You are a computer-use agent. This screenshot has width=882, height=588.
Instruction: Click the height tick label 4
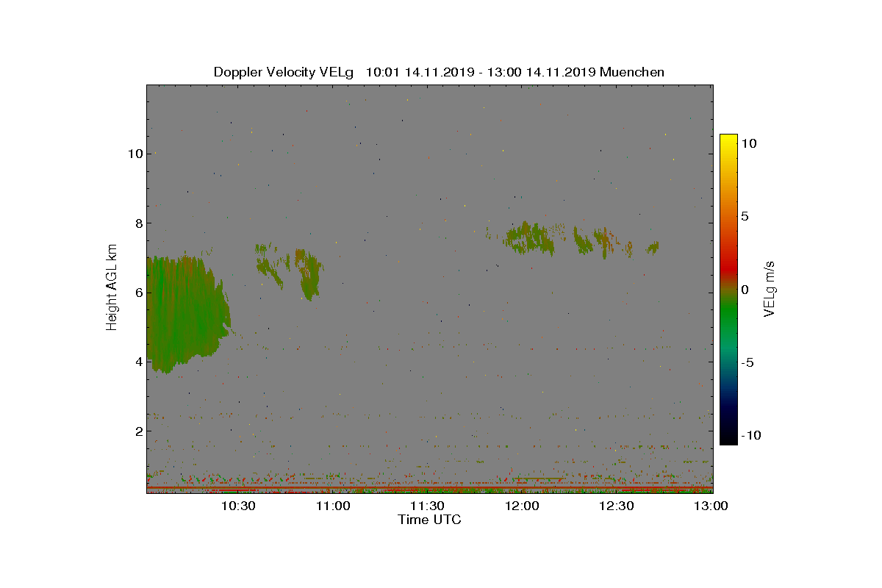[137, 362]
